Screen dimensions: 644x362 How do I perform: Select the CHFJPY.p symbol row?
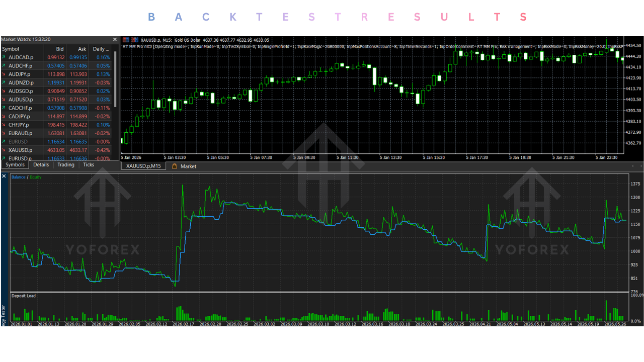click(x=57, y=125)
